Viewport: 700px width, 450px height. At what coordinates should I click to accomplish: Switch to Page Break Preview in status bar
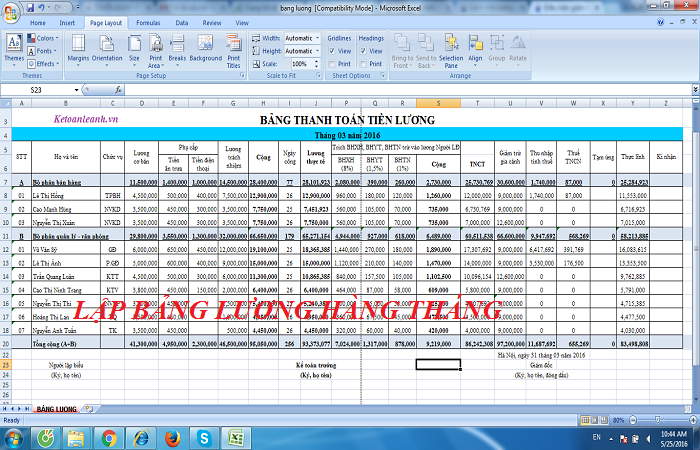(604, 420)
